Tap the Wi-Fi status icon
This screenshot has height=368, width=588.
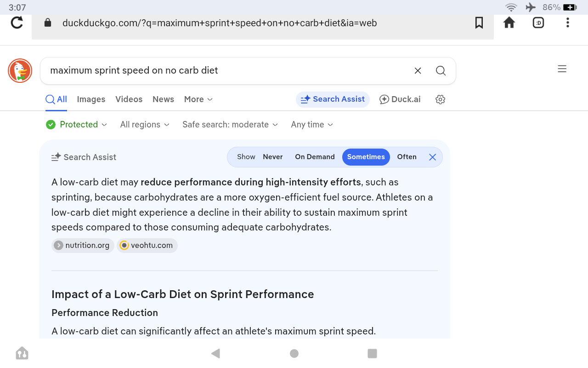511,7
